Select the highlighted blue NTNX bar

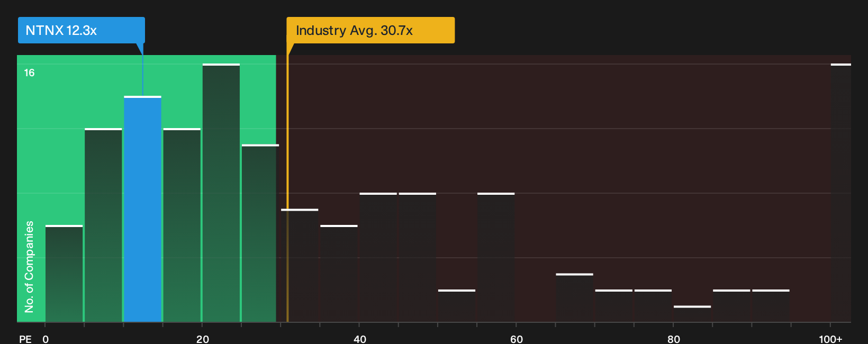click(142, 209)
